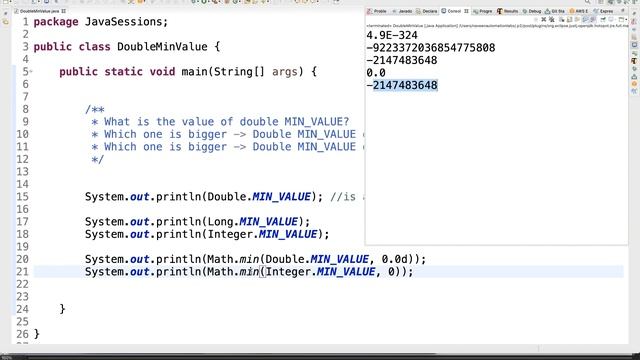Screen dimensions: 640x360
Task: Click the Double.MIN_VALUE println on line 15
Action: [204, 197]
